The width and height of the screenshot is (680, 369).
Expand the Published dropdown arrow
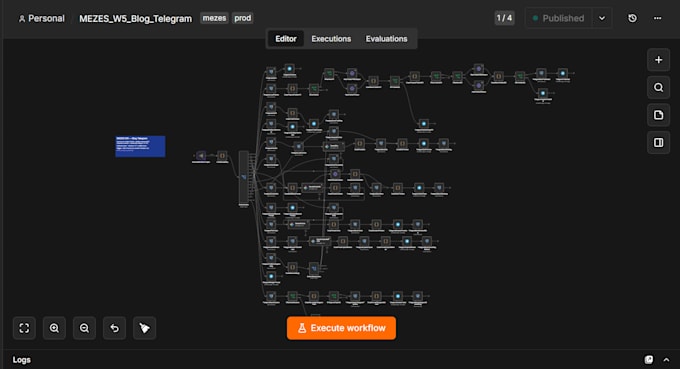coord(602,18)
